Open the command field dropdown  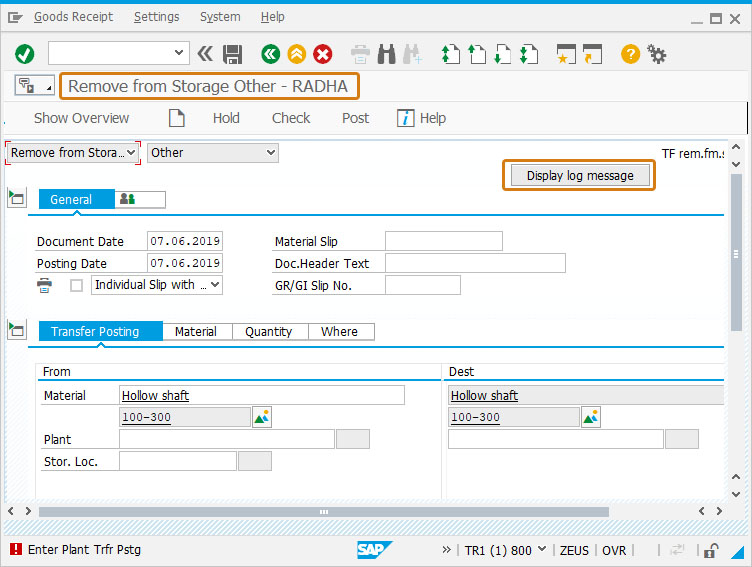pos(179,52)
